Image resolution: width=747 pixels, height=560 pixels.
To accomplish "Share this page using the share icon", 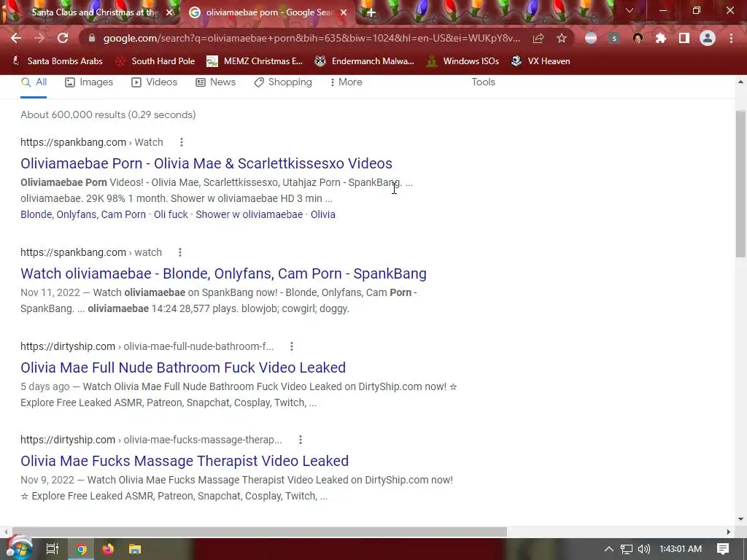I will tap(538, 38).
